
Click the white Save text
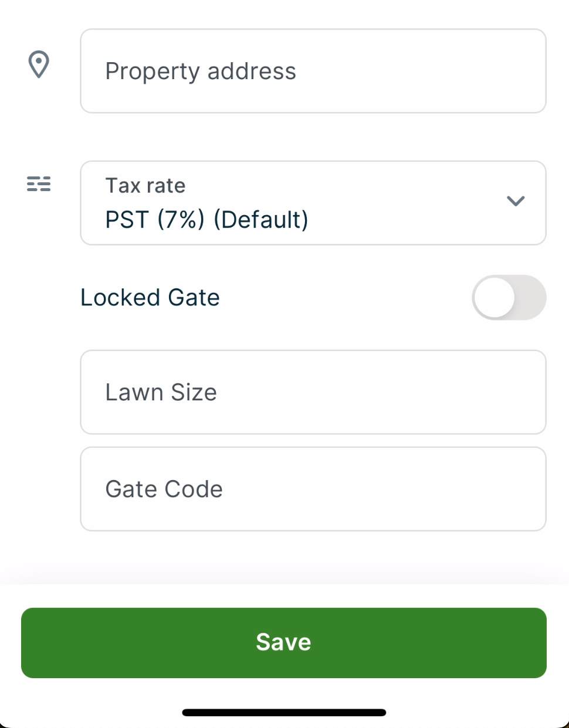pos(283,642)
